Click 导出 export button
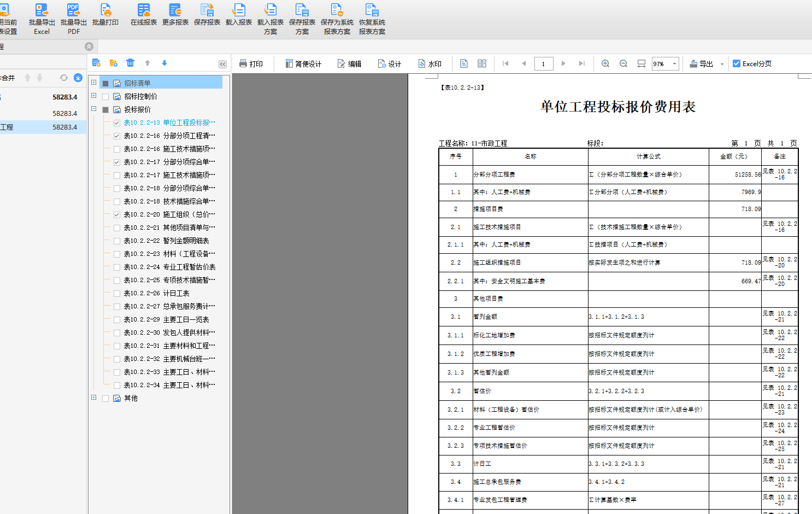Screen dimensions: 812x514 pyautogui.click(x=702, y=64)
